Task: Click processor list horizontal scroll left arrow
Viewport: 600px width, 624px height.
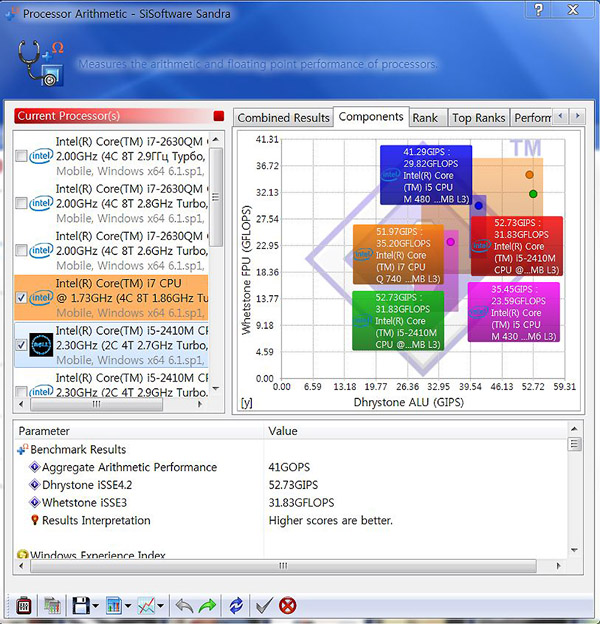Action: [x=21, y=404]
